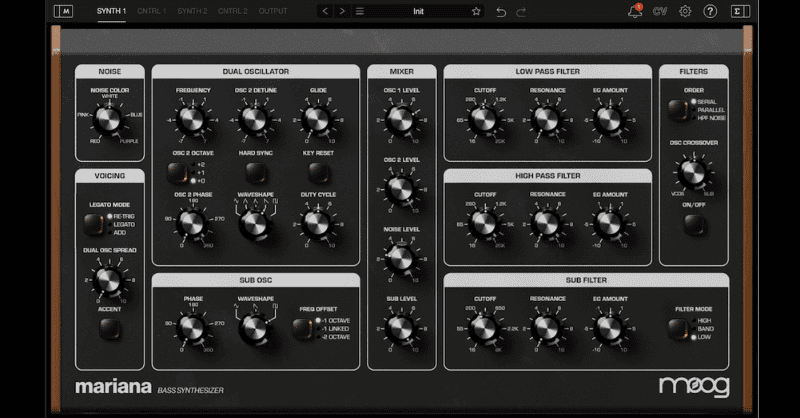Select the HIGH filter mode option

[x=702, y=321]
